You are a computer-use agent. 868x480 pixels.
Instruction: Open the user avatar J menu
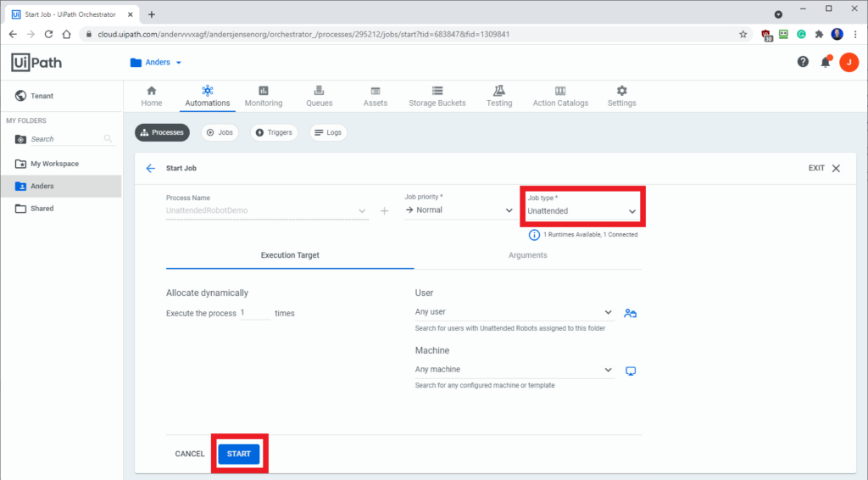[x=849, y=63]
